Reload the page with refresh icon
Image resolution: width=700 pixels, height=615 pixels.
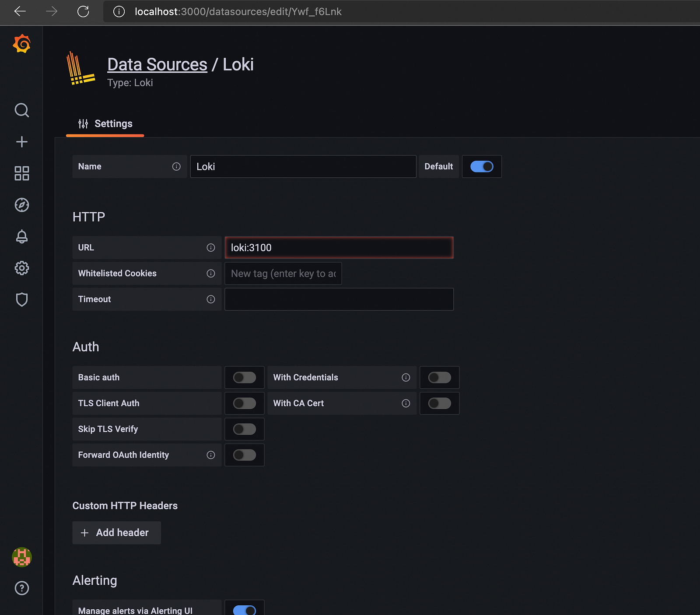pos(83,11)
